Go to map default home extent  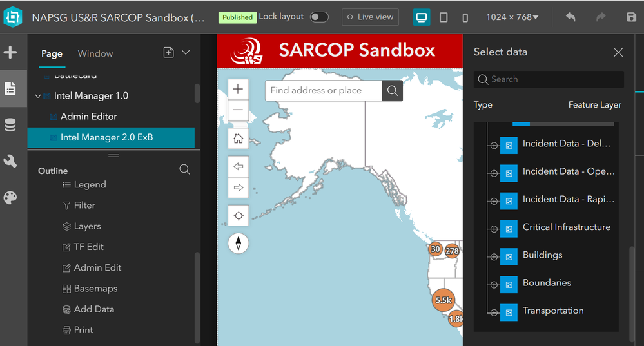tap(239, 139)
